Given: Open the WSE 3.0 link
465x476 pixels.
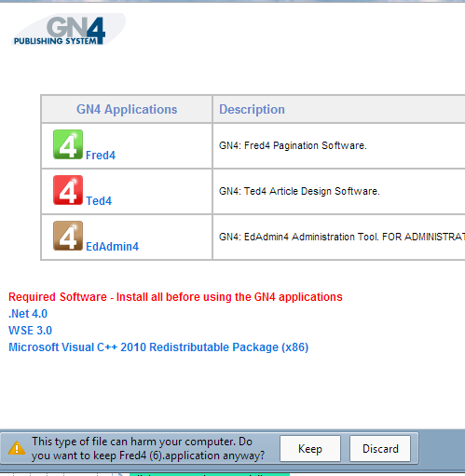Looking at the screenshot, I should (x=30, y=331).
